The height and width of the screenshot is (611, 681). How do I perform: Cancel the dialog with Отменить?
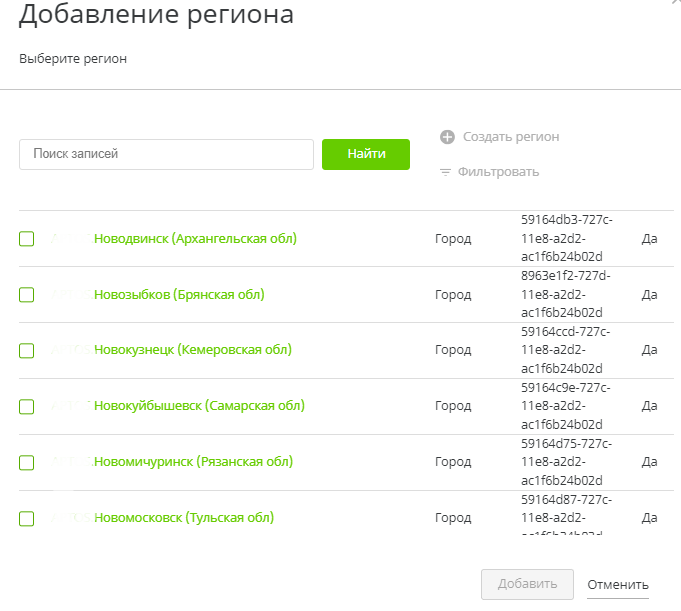tap(618, 585)
